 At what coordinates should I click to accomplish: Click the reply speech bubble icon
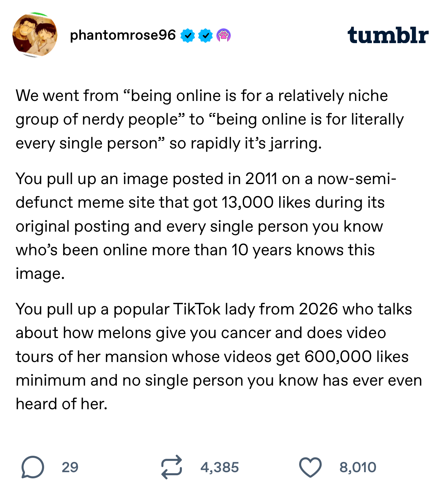[x=33, y=467]
